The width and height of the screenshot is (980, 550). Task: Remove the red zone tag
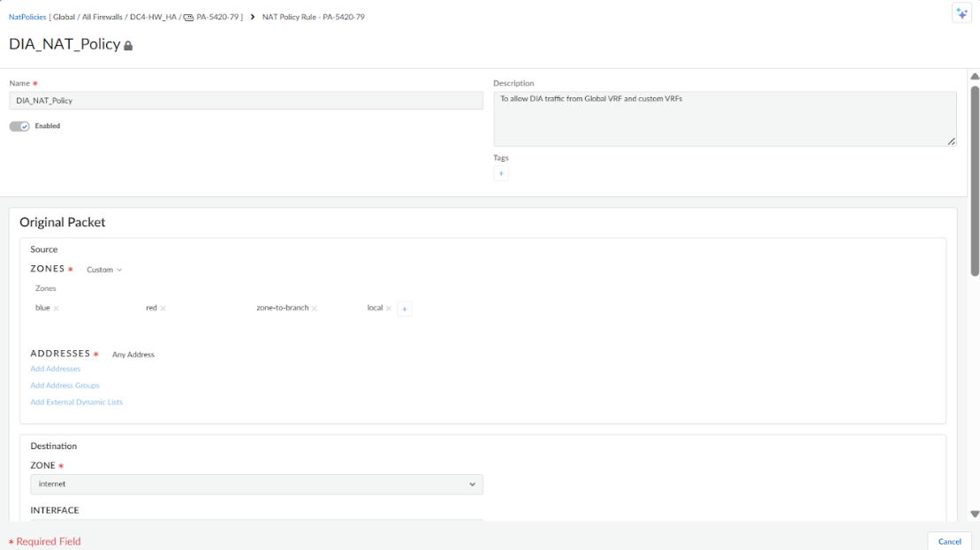163,309
